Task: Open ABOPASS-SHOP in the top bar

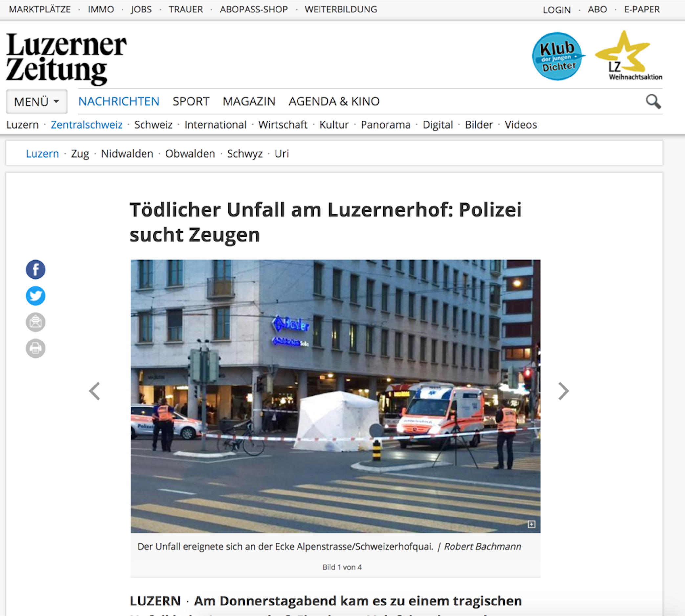Action: click(254, 10)
